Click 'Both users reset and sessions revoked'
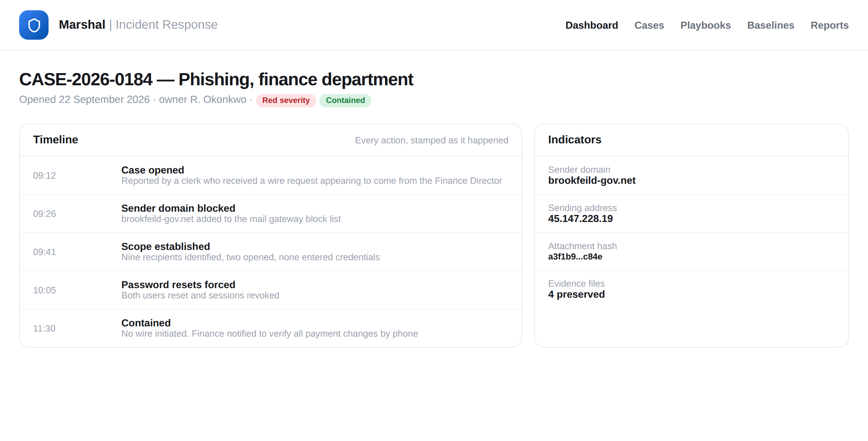The image size is (868, 441). click(x=200, y=295)
